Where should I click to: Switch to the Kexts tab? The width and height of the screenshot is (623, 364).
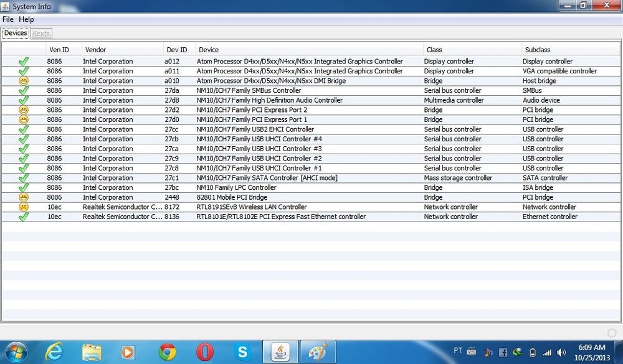[x=41, y=33]
